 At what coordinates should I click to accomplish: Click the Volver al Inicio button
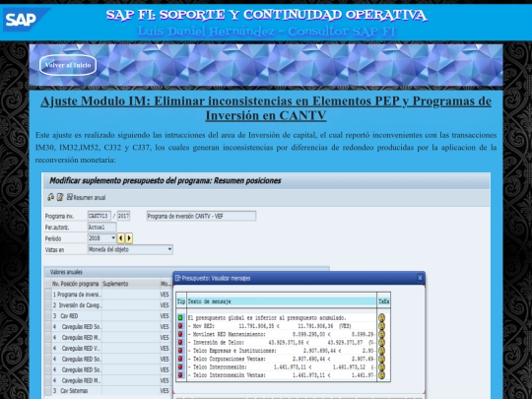pos(68,65)
